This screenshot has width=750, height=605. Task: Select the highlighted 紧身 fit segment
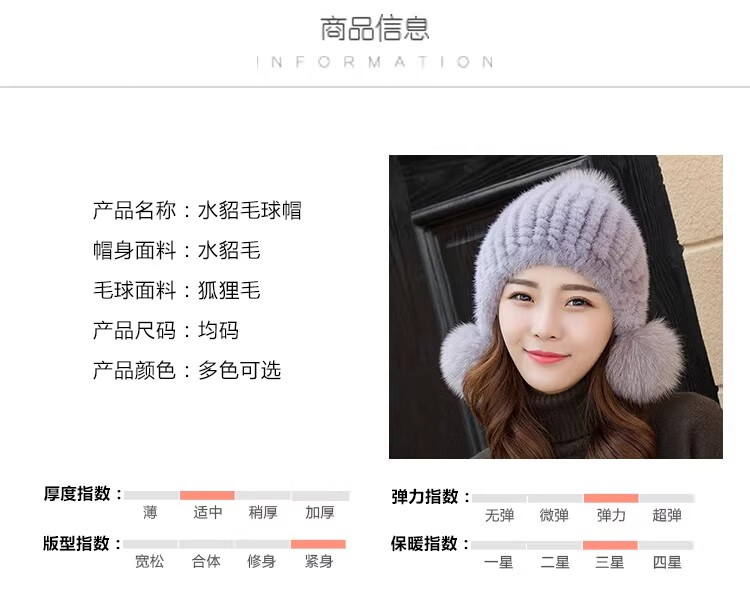pos(318,544)
